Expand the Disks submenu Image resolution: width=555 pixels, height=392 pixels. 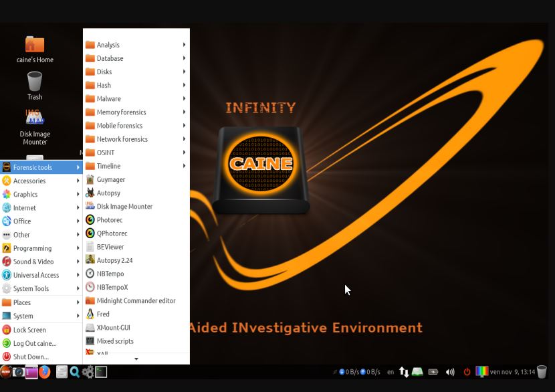click(x=136, y=72)
